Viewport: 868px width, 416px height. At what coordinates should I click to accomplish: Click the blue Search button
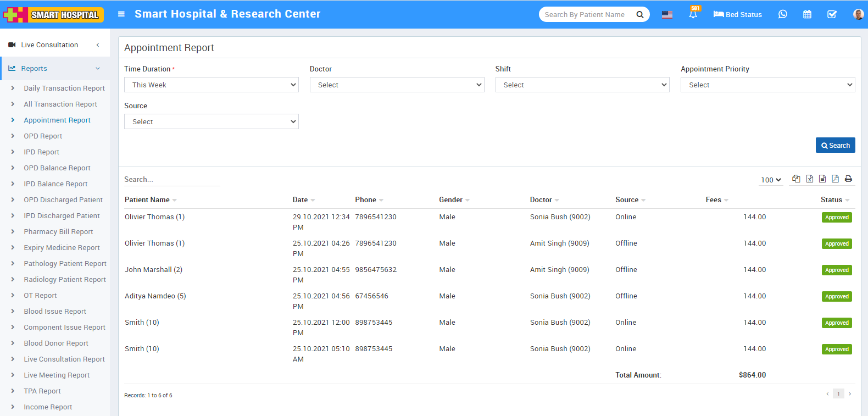tap(835, 145)
